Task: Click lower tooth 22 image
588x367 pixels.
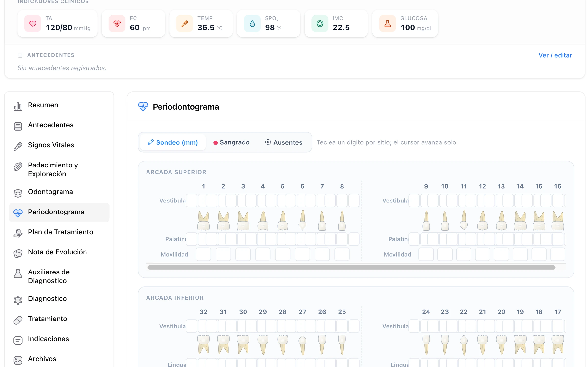Action: pyautogui.click(x=464, y=345)
